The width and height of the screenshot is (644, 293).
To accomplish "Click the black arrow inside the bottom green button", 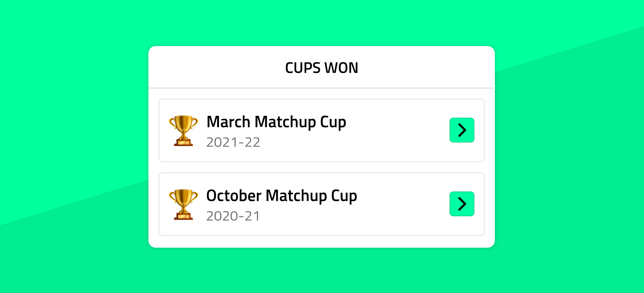I will pyautogui.click(x=462, y=204).
